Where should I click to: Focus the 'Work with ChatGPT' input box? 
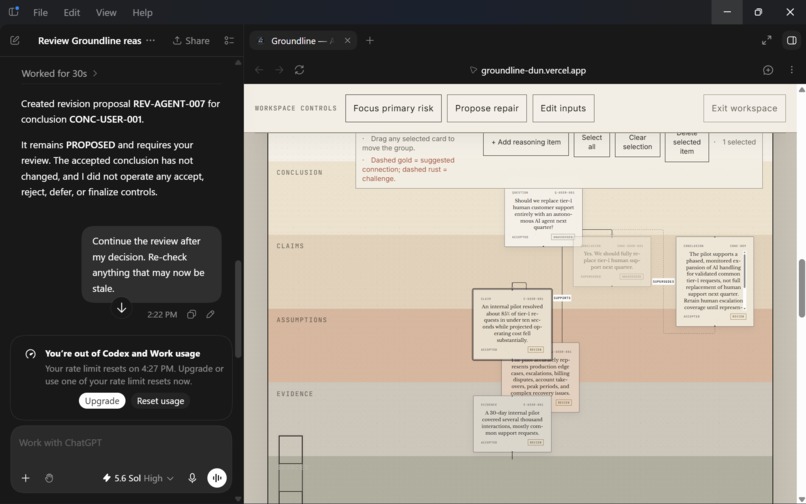tap(121, 443)
